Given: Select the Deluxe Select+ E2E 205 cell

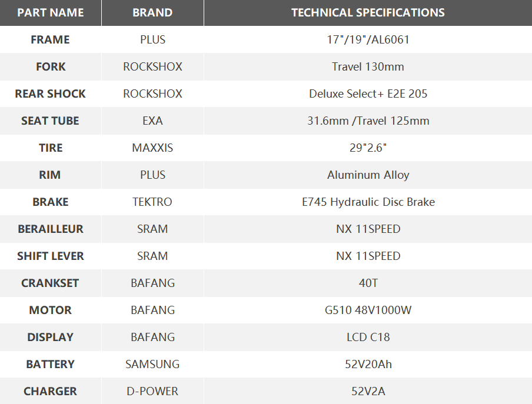Looking at the screenshot, I should point(368,94).
